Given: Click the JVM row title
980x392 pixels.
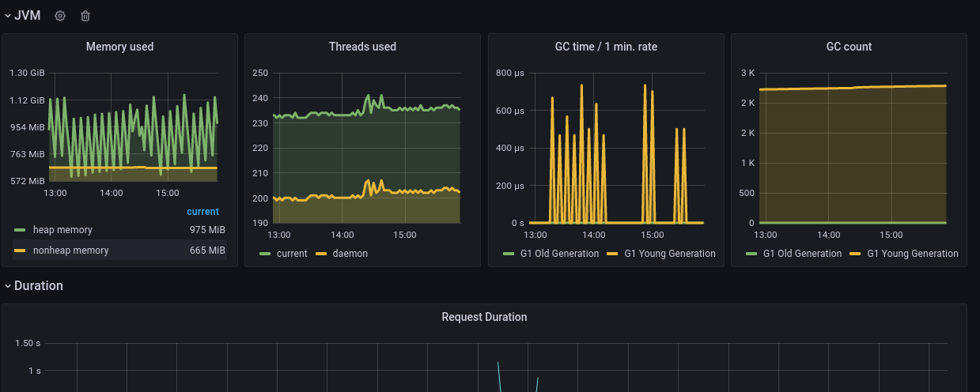Looking at the screenshot, I should [28, 16].
